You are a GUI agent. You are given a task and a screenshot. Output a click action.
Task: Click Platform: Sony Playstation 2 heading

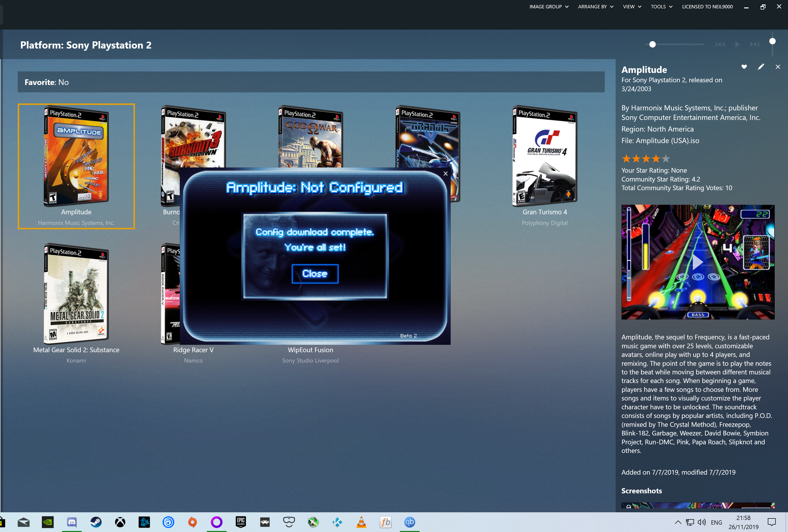pyautogui.click(x=86, y=45)
